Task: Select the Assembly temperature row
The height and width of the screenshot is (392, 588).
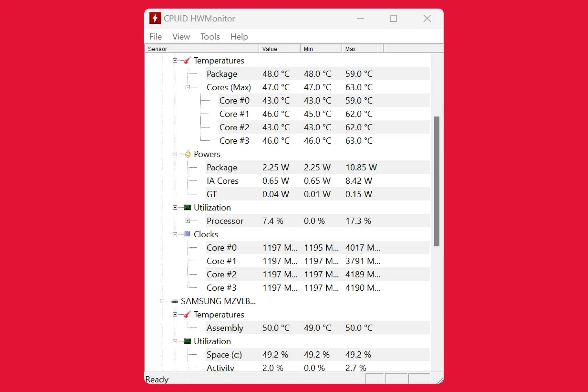Action: [x=225, y=328]
